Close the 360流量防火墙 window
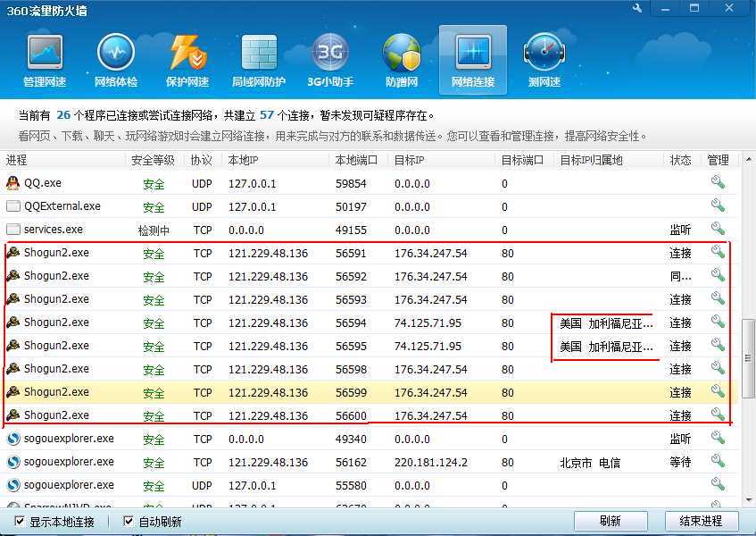The height and width of the screenshot is (536, 756). click(729, 8)
